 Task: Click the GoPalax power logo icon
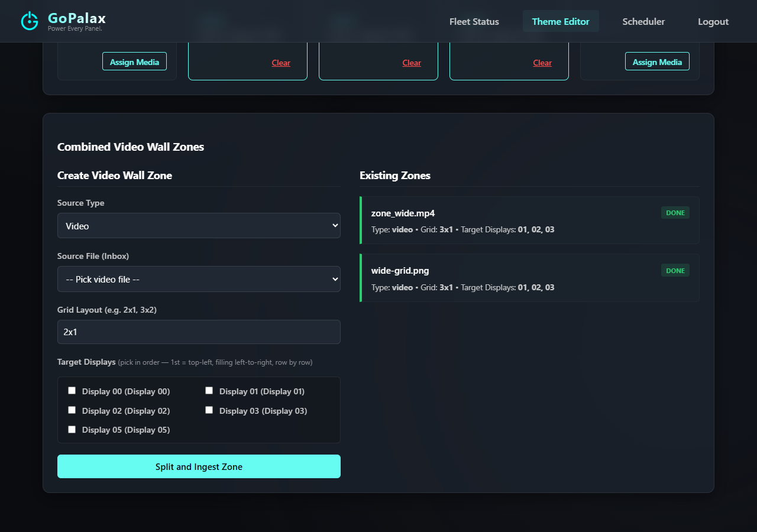[x=30, y=21]
